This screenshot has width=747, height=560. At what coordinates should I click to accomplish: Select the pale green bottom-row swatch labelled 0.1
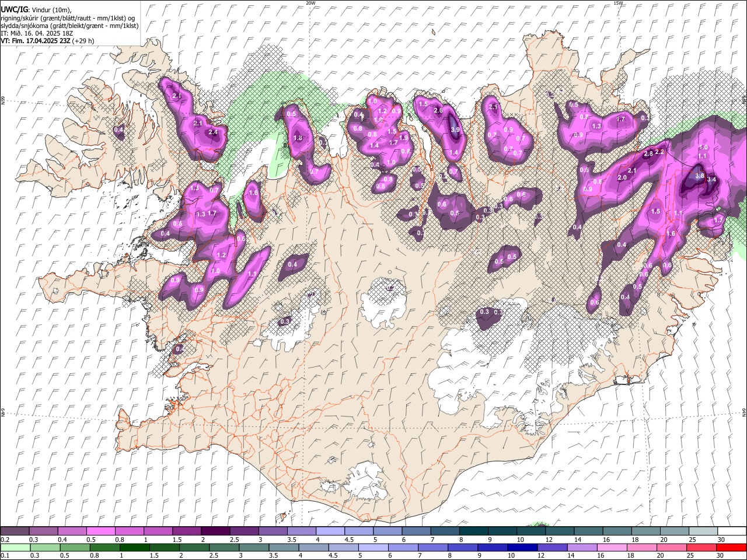[15, 547]
